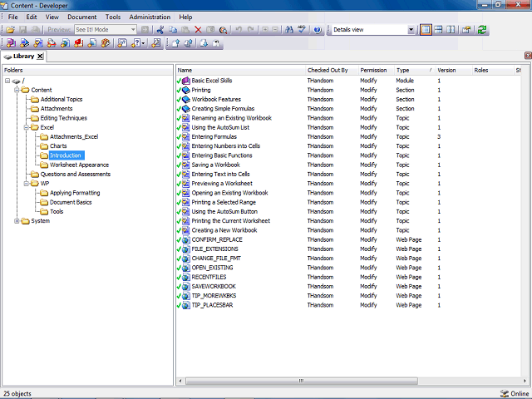Select the Introduction folder in tree
The height and width of the screenshot is (399, 532).
(66, 155)
